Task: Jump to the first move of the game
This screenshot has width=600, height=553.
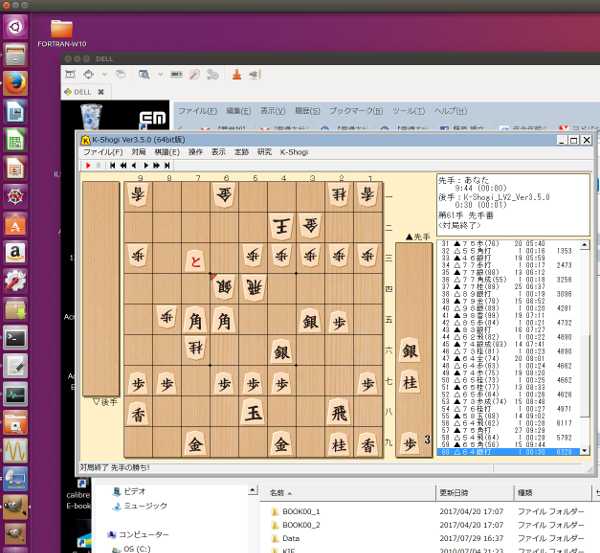Action: tap(112, 165)
